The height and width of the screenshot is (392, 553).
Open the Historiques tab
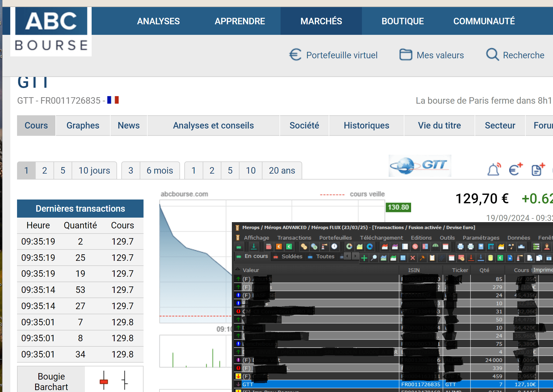(366, 126)
